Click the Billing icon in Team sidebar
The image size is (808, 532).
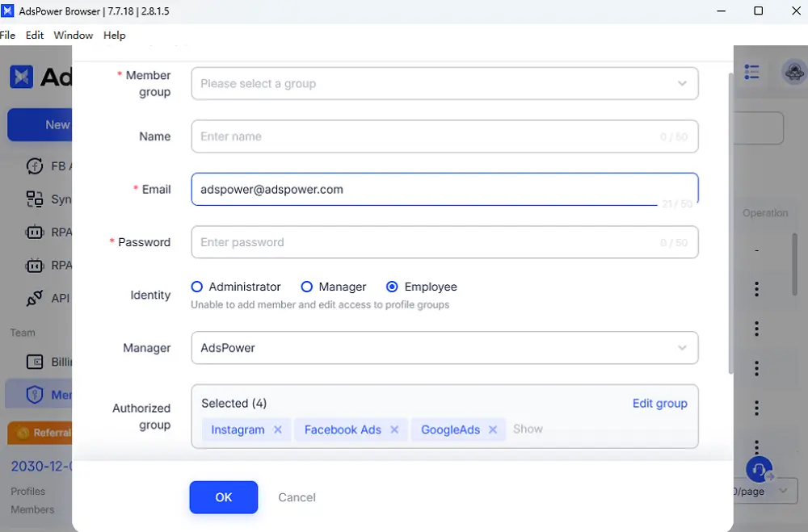35,362
